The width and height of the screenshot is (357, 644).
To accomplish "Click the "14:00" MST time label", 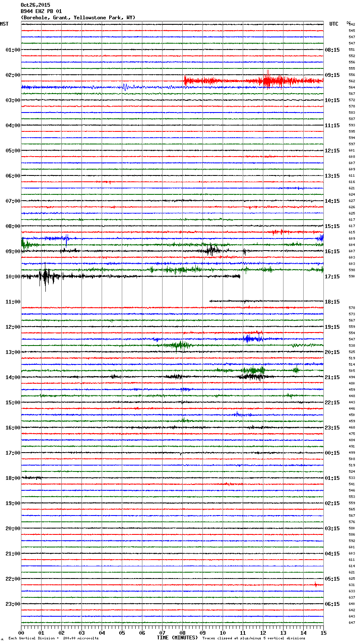I will [x=13, y=377].
